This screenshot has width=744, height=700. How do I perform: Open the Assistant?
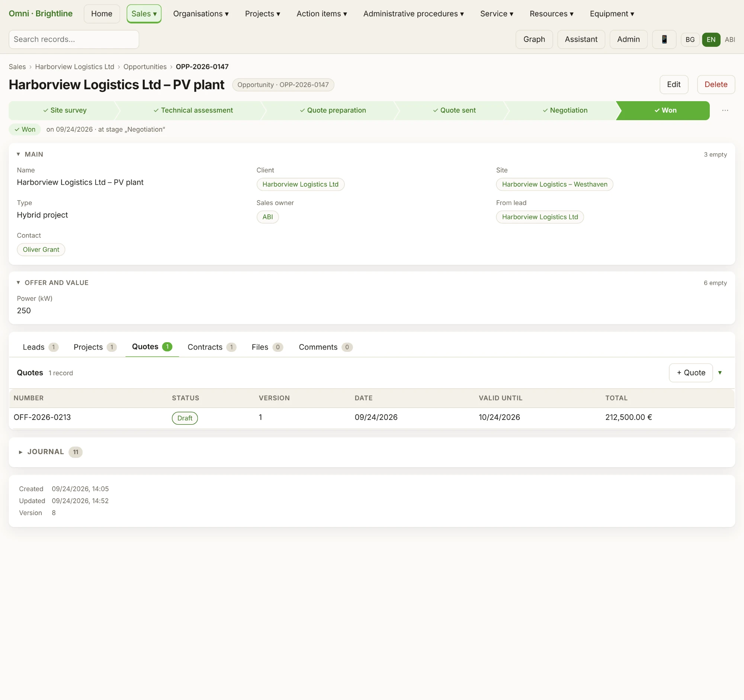tap(581, 39)
